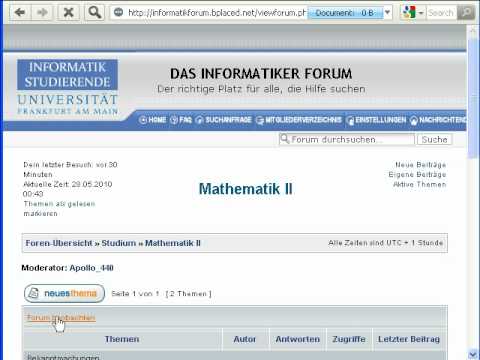Click the neues thema button
The width and height of the screenshot is (480, 360).
pyautogui.click(x=64, y=293)
